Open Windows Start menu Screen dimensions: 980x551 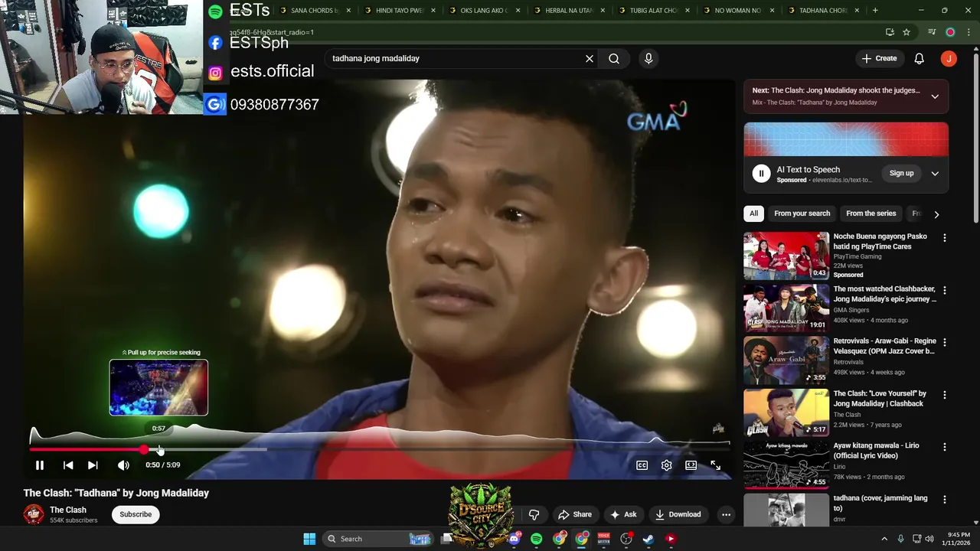(309, 539)
